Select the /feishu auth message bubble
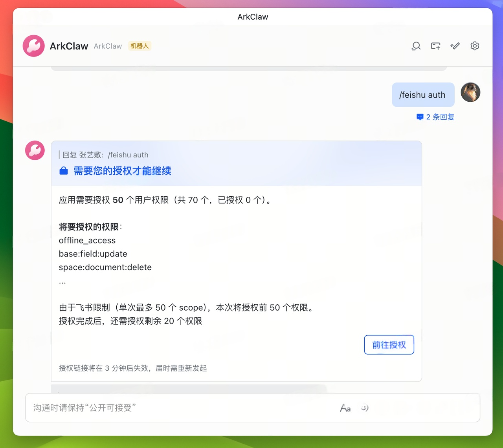This screenshot has height=448, width=503. tap(423, 95)
